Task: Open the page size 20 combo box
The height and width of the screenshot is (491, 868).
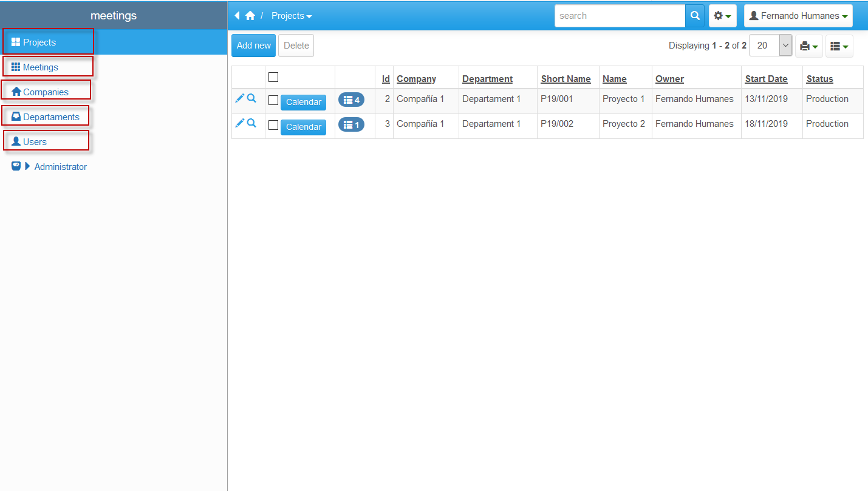Action: tap(770, 46)
